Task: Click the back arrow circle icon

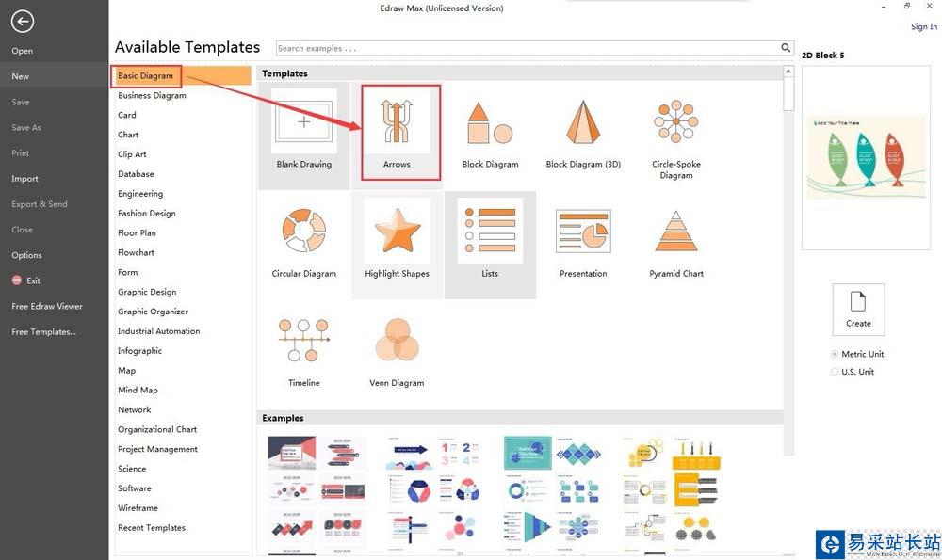Action: 23,22
